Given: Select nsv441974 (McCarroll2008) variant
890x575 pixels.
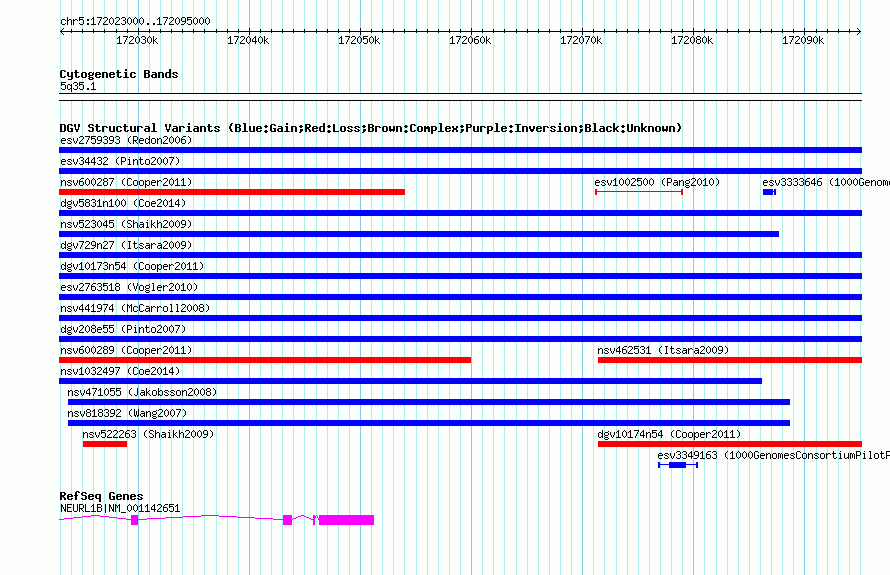Looking at the screenshot, I should (135, 308).
